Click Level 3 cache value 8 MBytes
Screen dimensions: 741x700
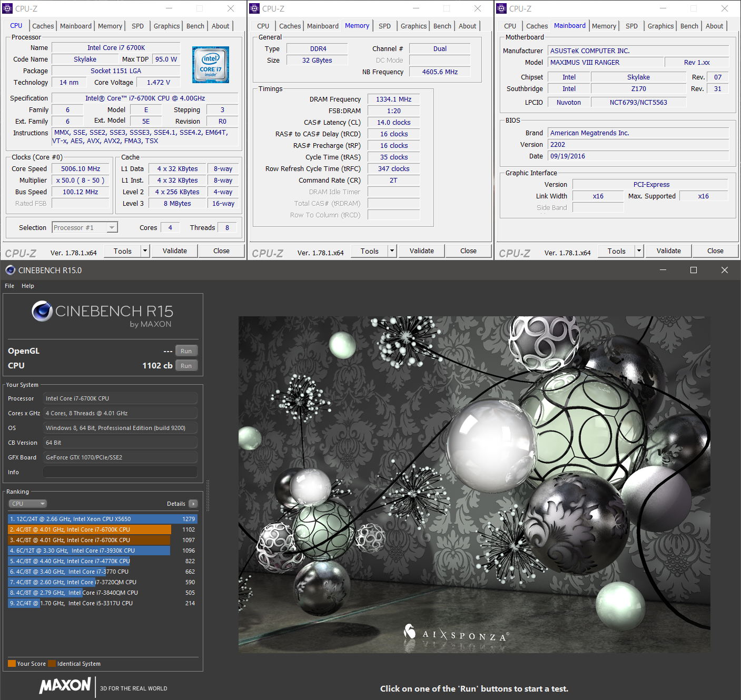(x=177, y=204)
